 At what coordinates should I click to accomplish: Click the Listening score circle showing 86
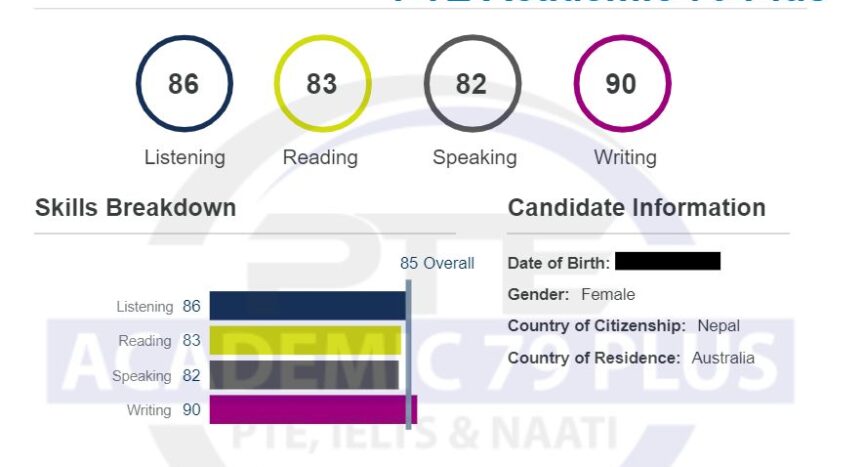185,84
